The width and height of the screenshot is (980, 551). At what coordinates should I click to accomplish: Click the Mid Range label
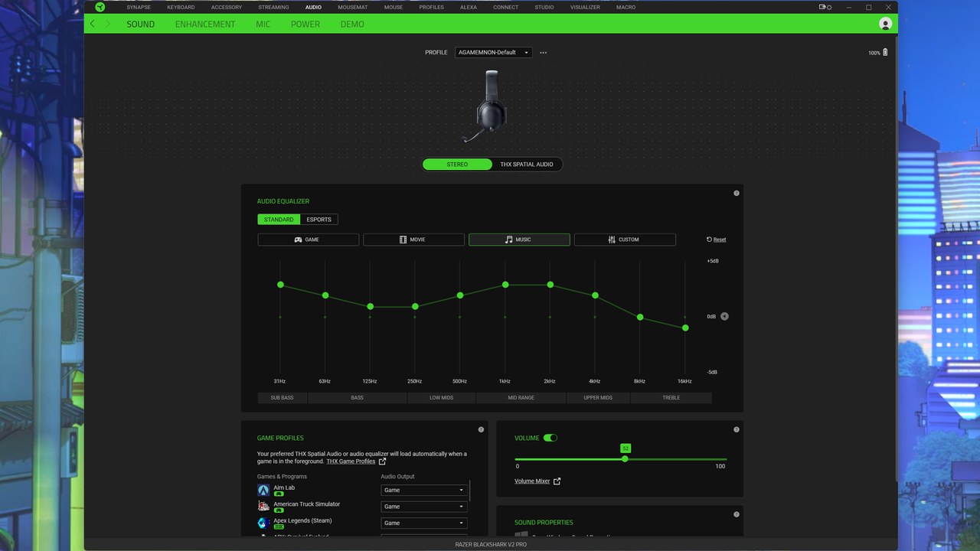pyautogui.click(x=521, y=398)
